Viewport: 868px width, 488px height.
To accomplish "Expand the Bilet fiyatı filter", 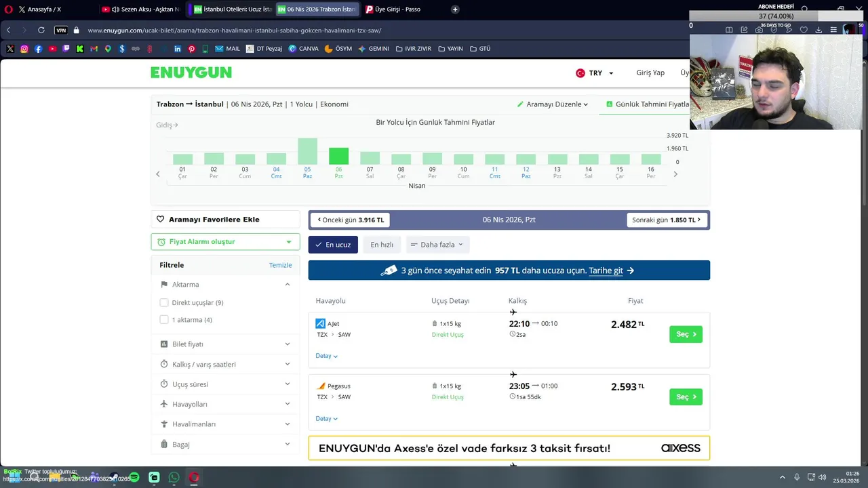I will (225, 344).
